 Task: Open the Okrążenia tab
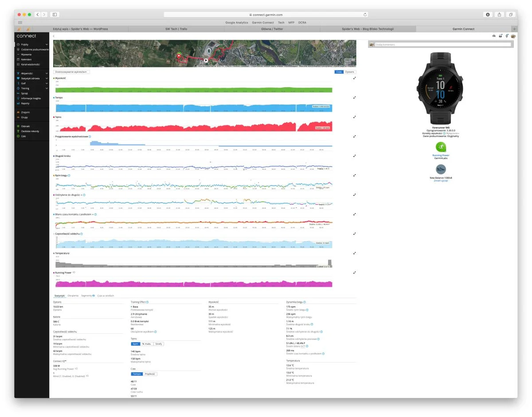click(73, 296)
